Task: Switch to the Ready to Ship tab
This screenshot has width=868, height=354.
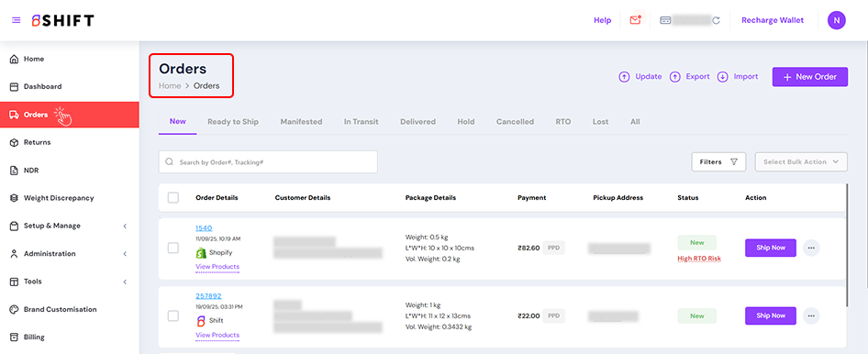Action: tap(233, 122)
